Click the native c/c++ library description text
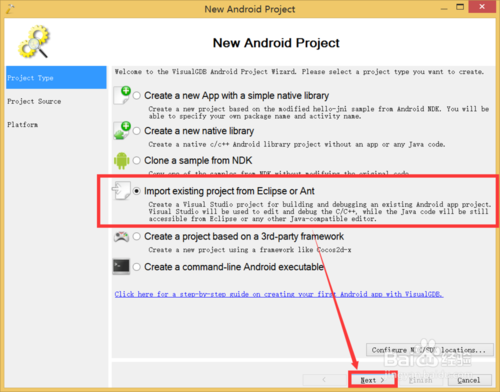 click(x=297, y=144)
